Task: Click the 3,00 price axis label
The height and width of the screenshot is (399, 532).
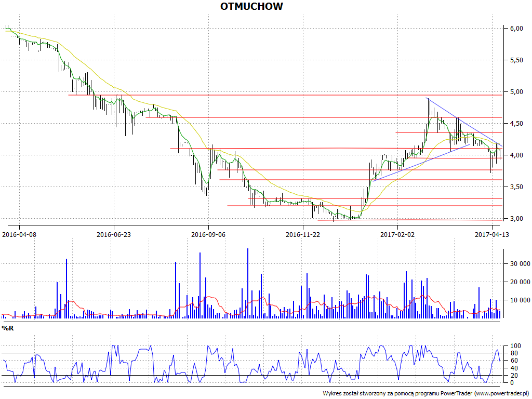Action: tap(516, 219)
